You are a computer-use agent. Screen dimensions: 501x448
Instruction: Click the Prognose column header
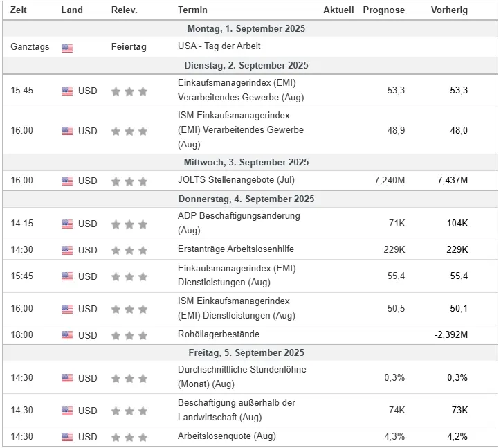click(384, 10)
